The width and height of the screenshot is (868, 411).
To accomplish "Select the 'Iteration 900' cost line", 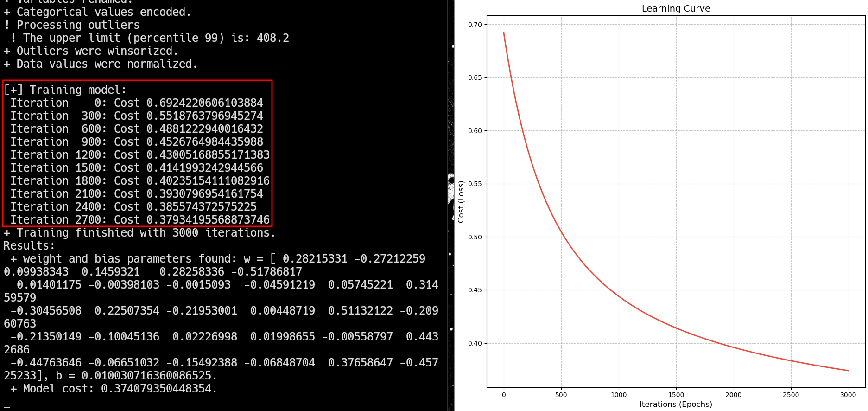I will 137,142.
